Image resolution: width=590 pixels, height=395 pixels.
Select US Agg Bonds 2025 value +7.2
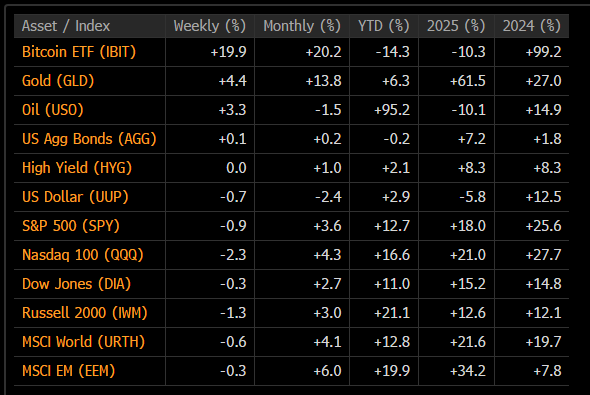tap(472, 139)
